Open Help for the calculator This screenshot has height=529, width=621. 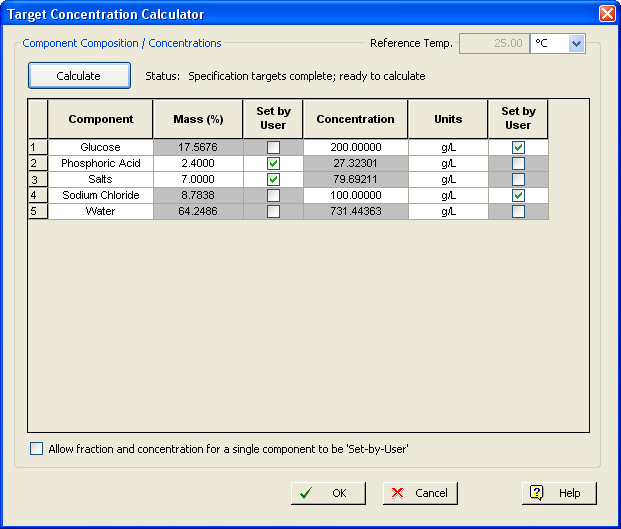(558, 493)
